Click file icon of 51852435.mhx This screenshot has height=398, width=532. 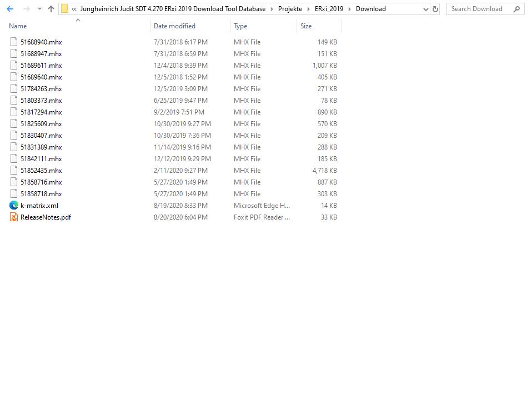point(13,170)
